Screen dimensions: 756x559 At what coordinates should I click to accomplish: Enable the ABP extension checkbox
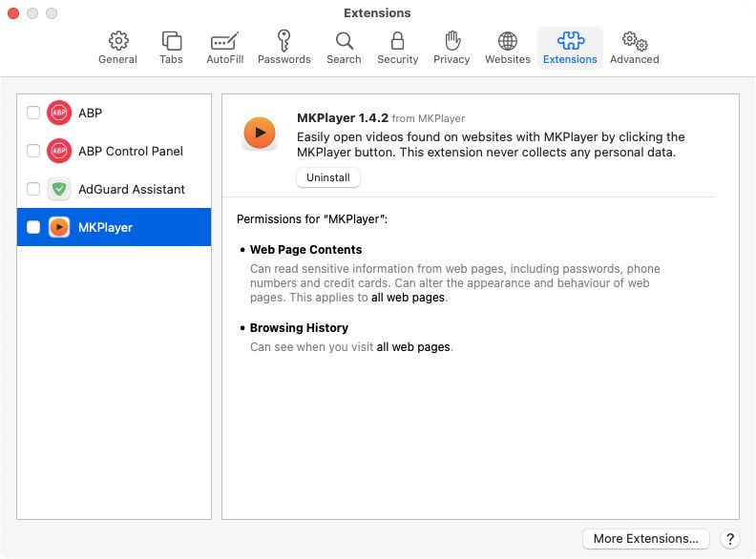coord(33,113)
